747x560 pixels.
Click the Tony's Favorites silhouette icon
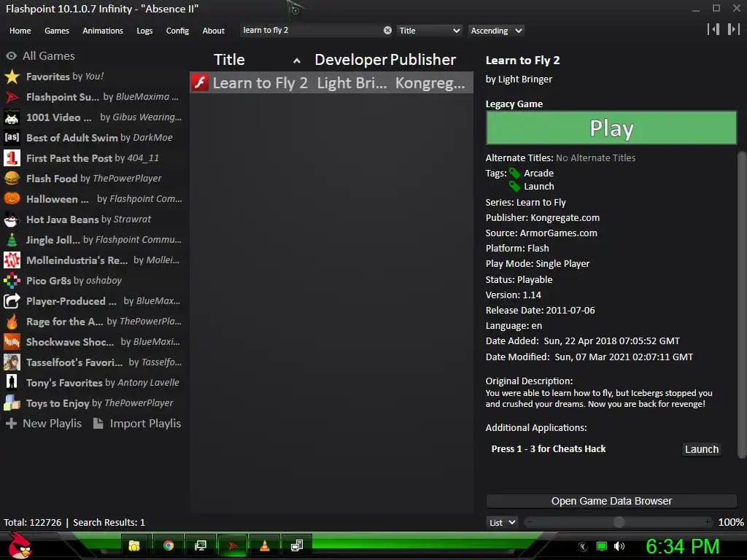[12, 382]
